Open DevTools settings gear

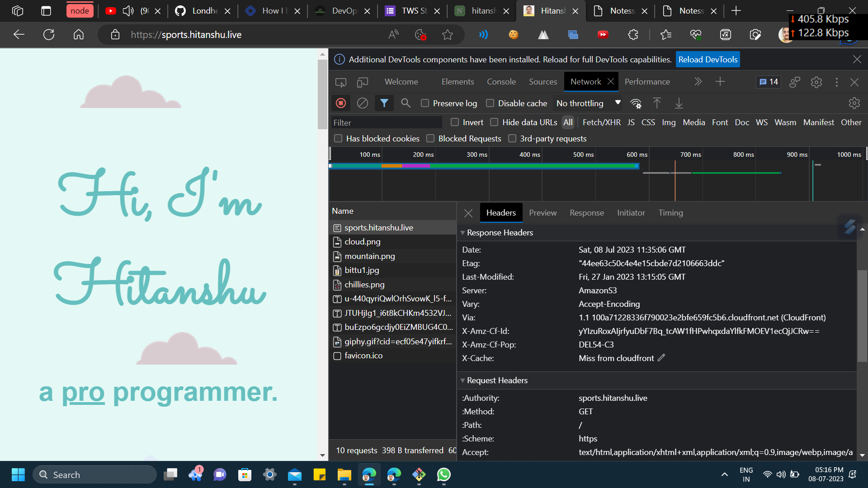pos(816,82)
